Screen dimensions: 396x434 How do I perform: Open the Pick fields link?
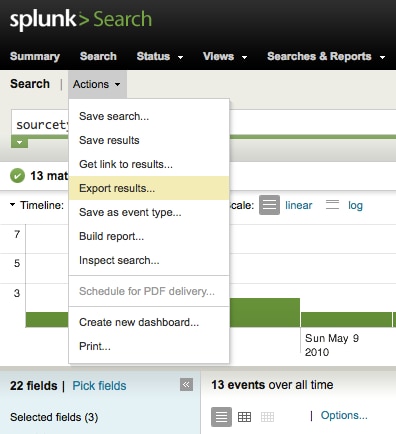coord(99,386)
